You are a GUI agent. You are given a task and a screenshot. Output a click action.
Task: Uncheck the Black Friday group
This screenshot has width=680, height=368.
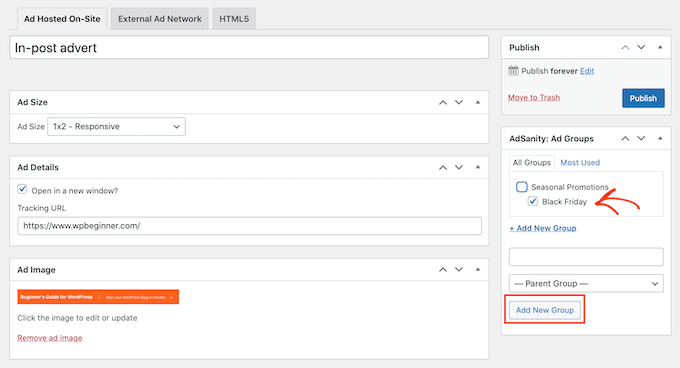[x=533, y=201]
